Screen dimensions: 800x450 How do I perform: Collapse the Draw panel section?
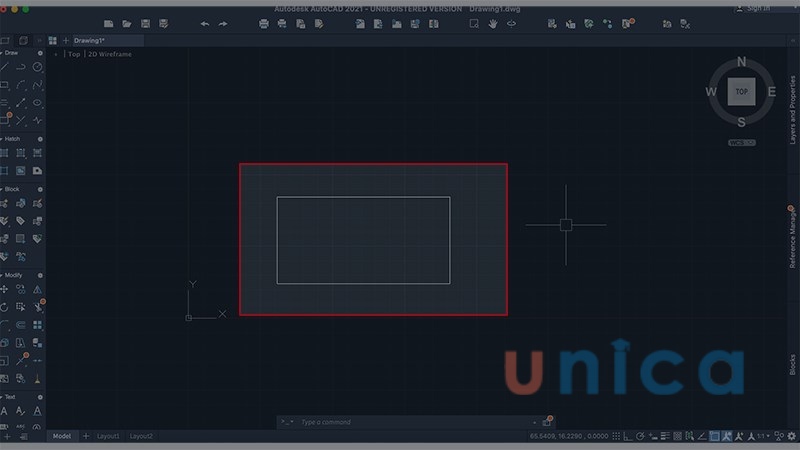2,53
